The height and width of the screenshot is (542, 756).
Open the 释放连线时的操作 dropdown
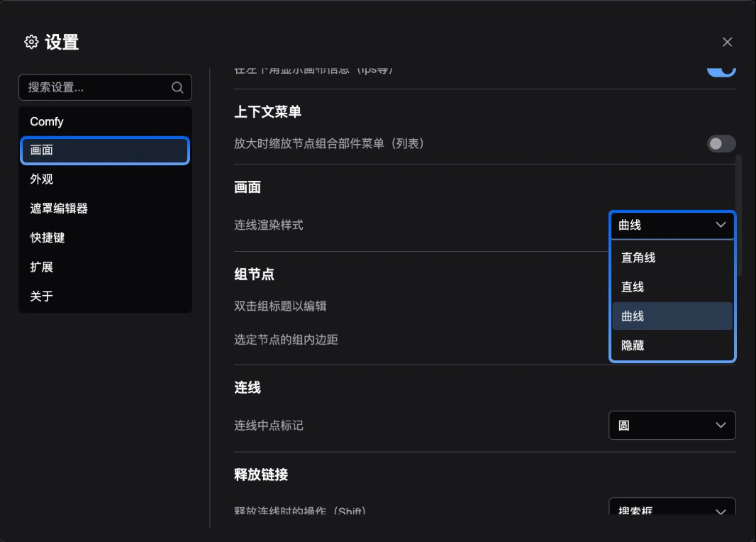pyautogui.click(x=672, y=509)
